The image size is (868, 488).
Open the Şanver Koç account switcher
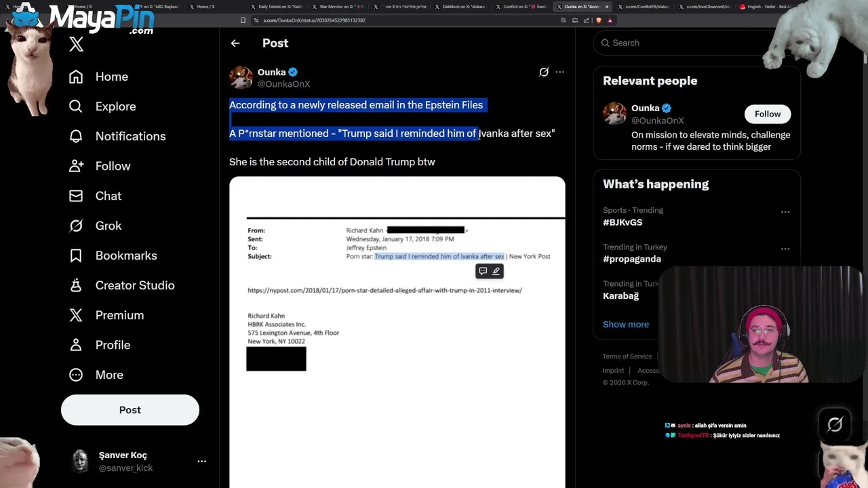pyautogui.click(x=138, y=461)
